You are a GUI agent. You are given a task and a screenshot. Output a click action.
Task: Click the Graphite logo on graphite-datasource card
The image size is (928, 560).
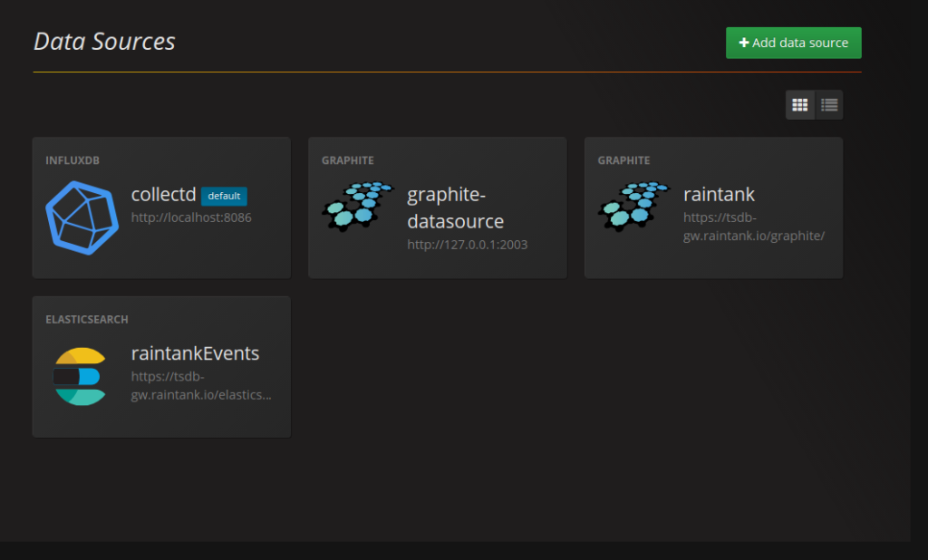coord(357,208)
